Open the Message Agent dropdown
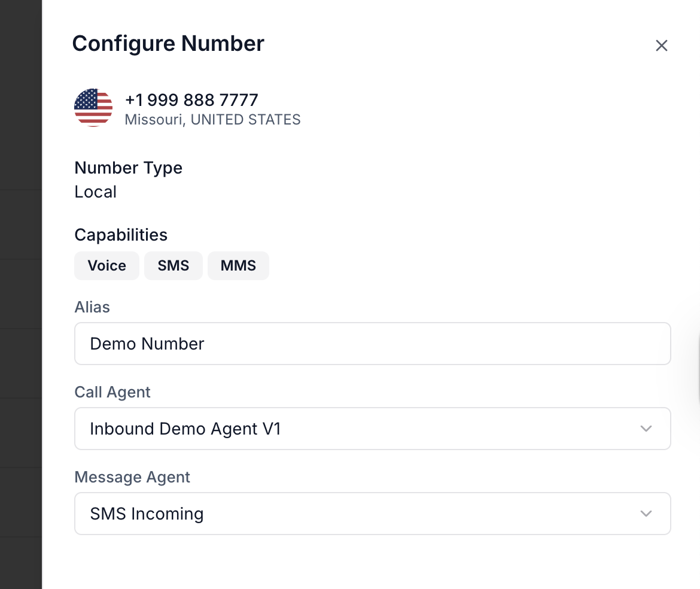The height and width of the screenshot is (589, 700). 373,514
